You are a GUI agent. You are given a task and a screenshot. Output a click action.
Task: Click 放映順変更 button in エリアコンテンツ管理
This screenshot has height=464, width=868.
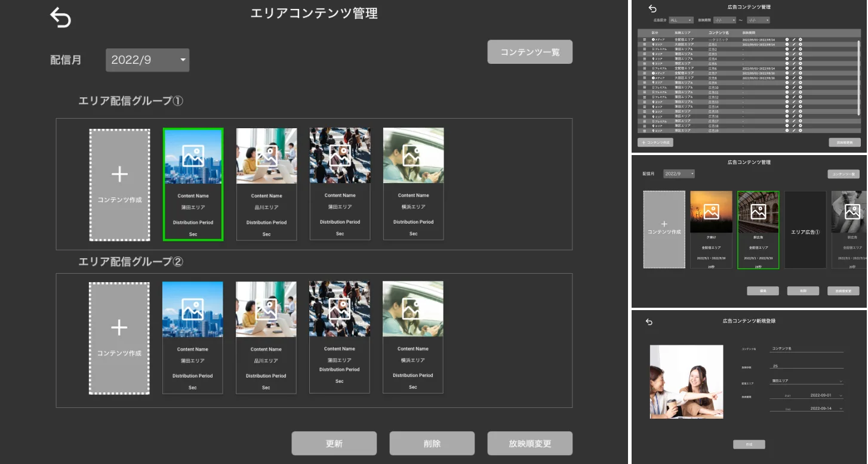tap(530, 444)
